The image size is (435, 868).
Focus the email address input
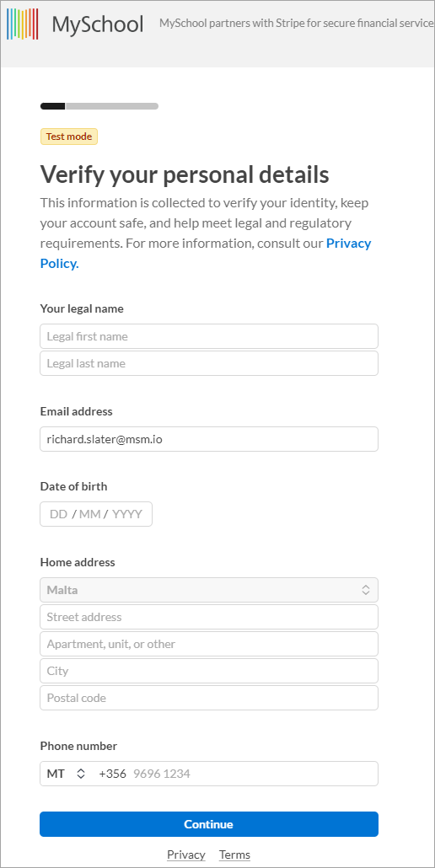(208, 439)
